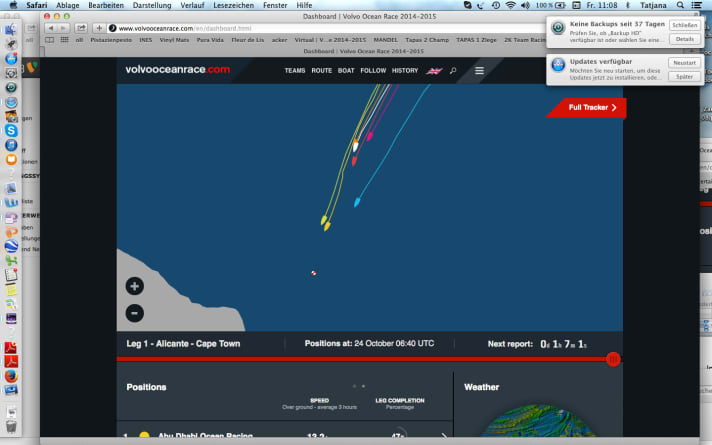Screen dimensions: 712x445
Task: Open ROUTE in site navigation
Action: tap(321, 70)
